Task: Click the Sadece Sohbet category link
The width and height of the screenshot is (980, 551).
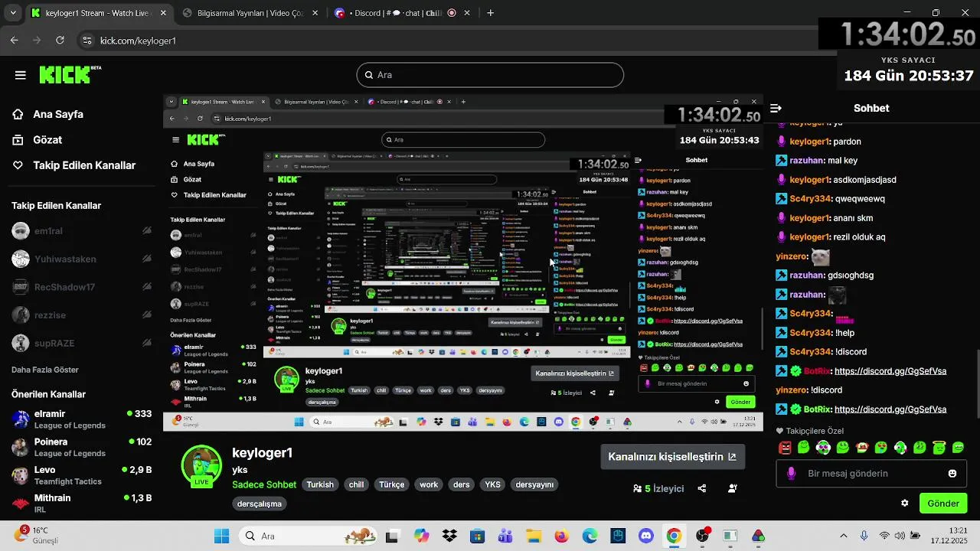Action: click(x=264, y=484)
